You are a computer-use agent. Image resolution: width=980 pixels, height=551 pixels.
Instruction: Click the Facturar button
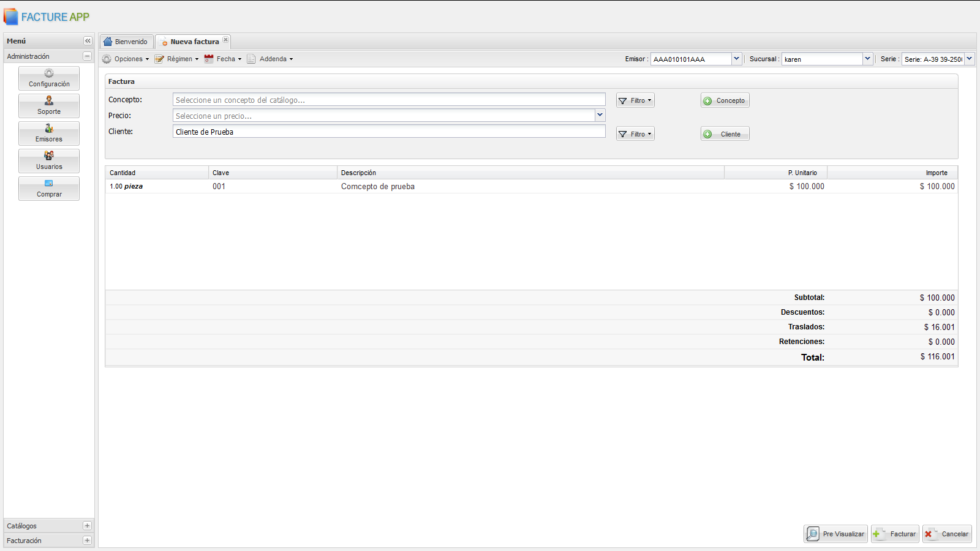pyautogui.click(x=895, y=534)
